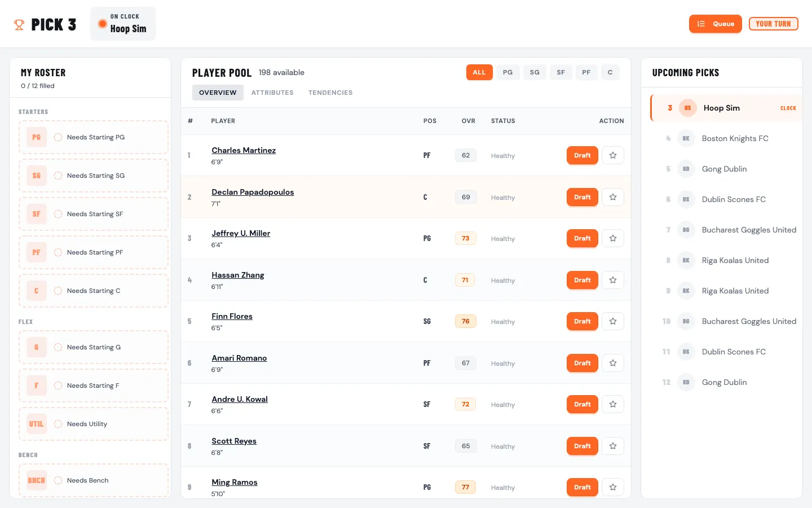Filter player pool to centers only

[610, 72]
